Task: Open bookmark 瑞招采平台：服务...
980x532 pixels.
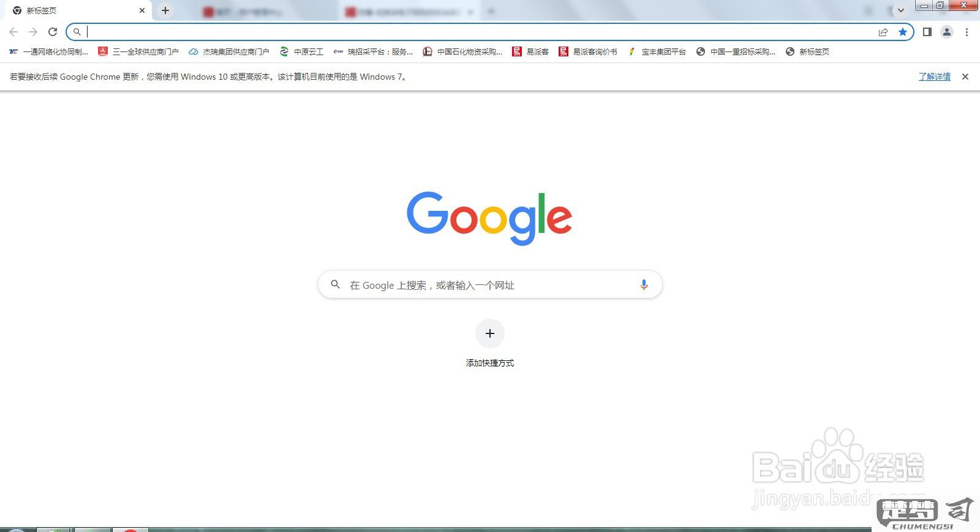Action: point(373,52)
